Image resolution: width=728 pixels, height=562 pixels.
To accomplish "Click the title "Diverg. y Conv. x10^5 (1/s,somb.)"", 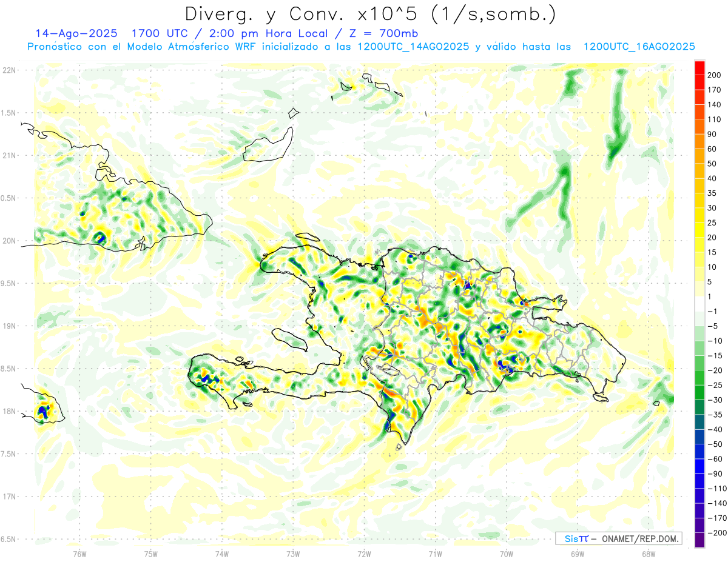I will [x=370, y=15].
